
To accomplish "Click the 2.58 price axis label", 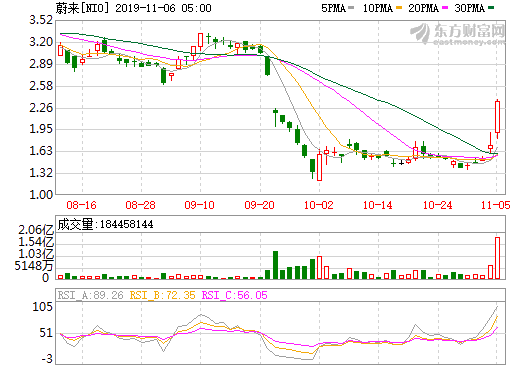I will click(x=41, y=86).
